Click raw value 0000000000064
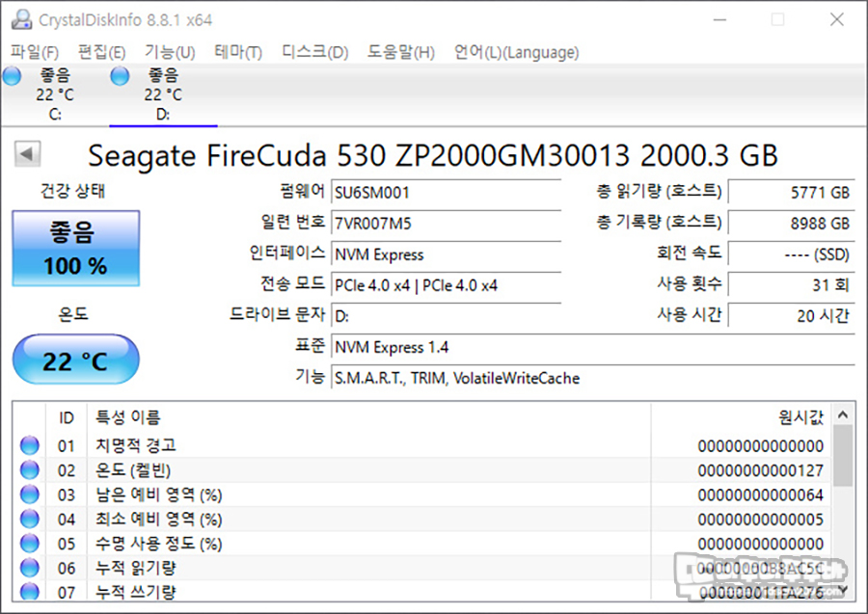Screen dimensions: 868x614 point(761,495)
